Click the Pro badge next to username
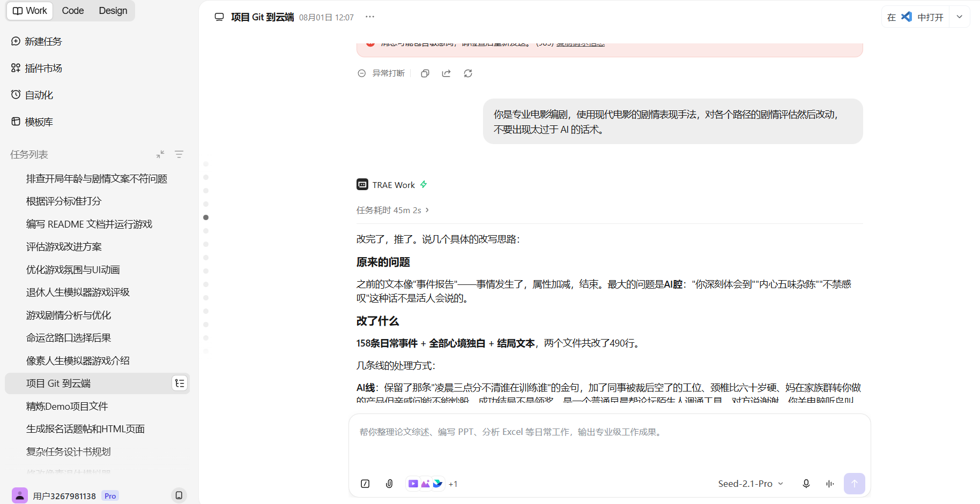980x504 pixels. 110,496
